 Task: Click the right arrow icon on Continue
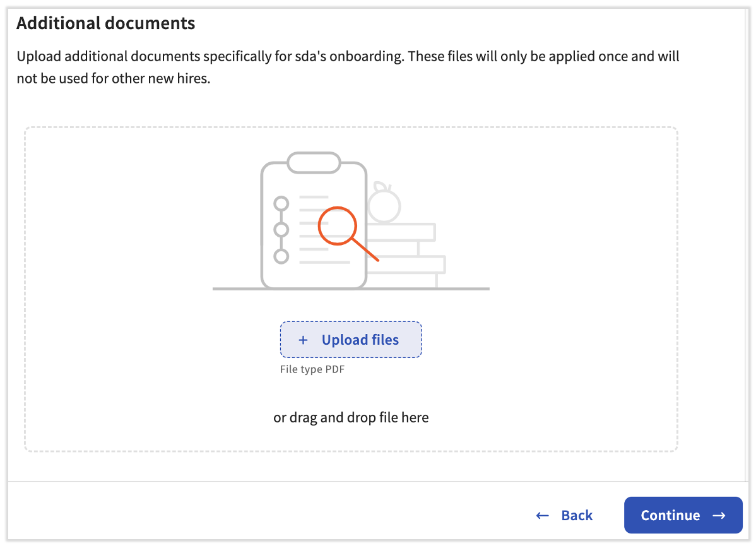coord(719,515)
